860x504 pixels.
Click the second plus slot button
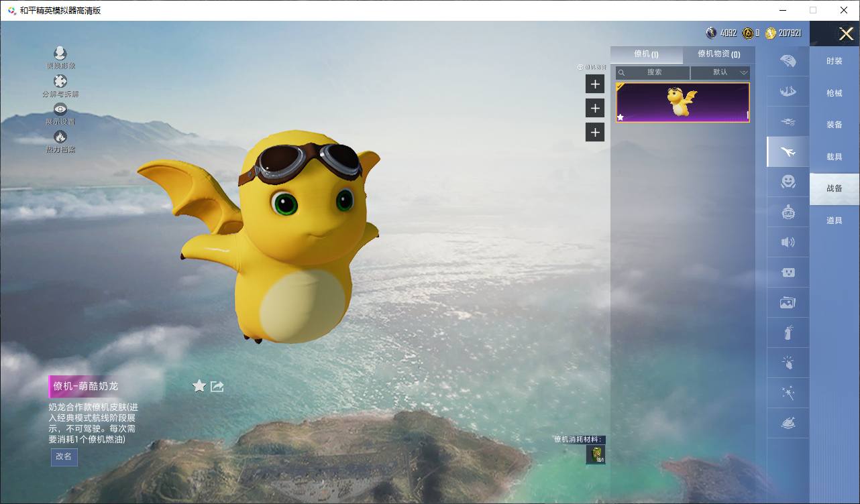click(x=595, y=108)
